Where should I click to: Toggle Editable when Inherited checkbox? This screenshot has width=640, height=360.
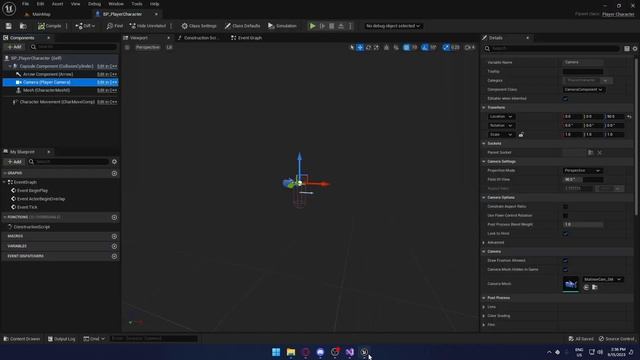pos(565,98)
